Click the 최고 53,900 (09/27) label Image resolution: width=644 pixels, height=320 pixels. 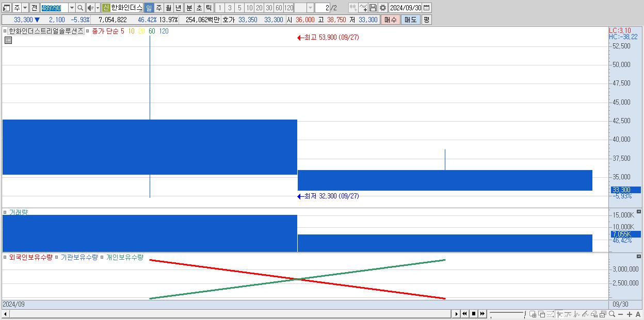coord(331,38)
